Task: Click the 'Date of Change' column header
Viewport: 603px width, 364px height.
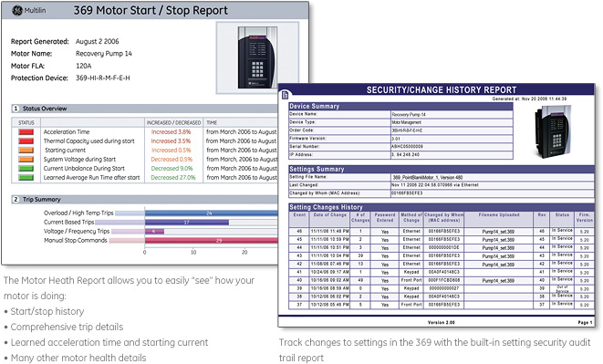Action: pos(330,215)
